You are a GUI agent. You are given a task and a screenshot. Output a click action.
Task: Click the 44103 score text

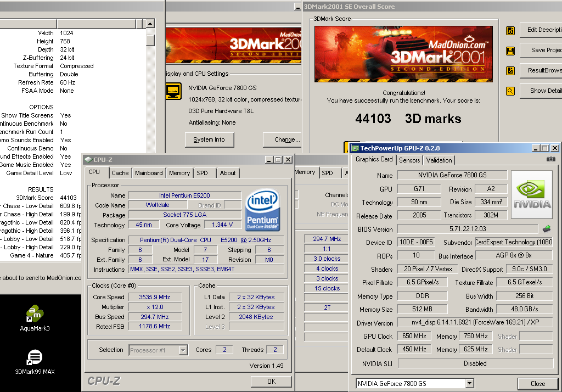pyautogui.click(x=373, y=119)
